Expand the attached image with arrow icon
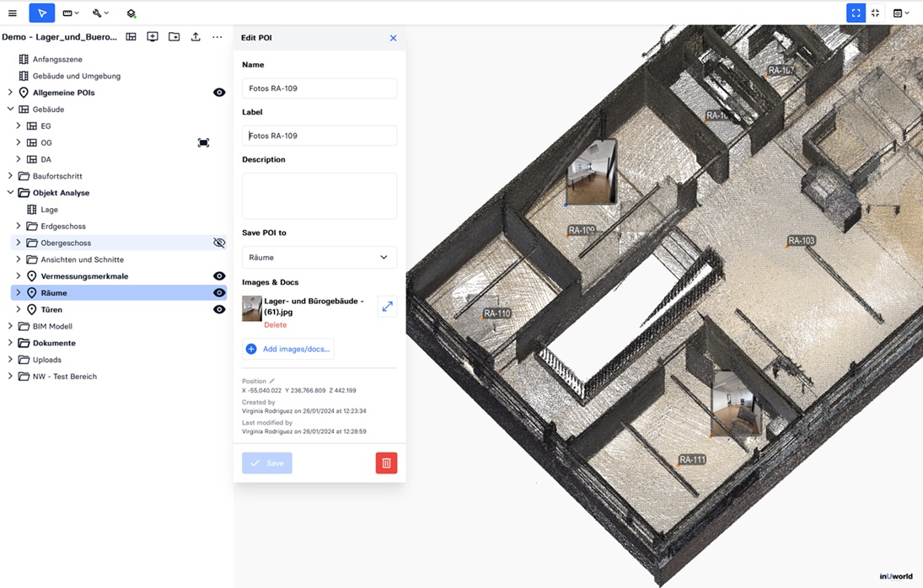The image size is (923, 588). click(387, 307)
